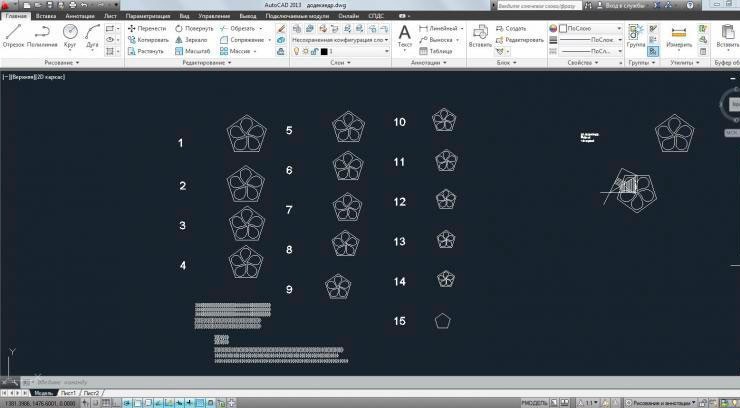Activate the Круг (Circle) tool

70,35
